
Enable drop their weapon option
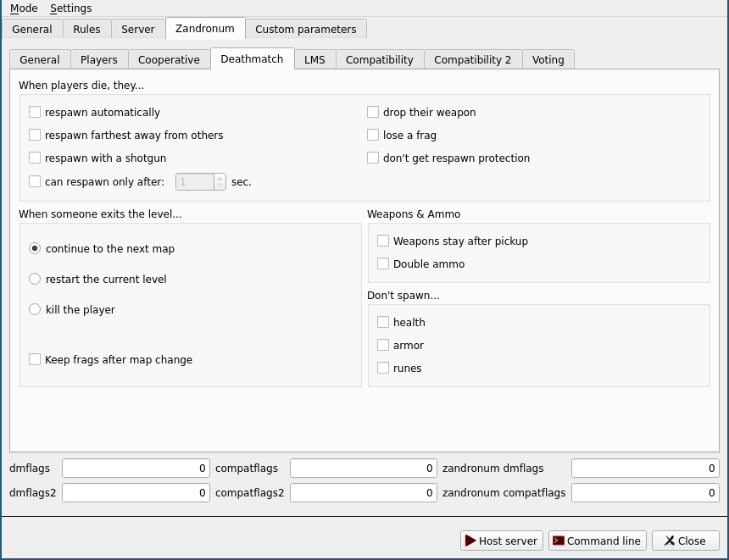[373, 112]
